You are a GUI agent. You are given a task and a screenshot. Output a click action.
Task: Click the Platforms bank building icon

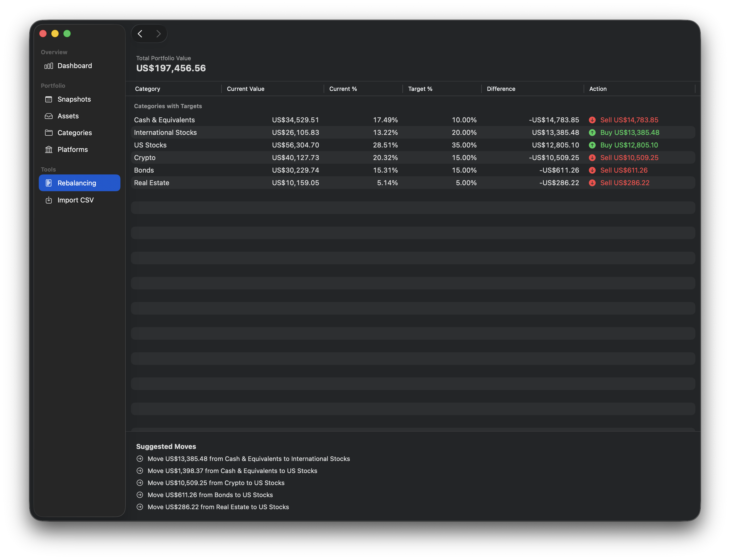click(x=49, y=149)
